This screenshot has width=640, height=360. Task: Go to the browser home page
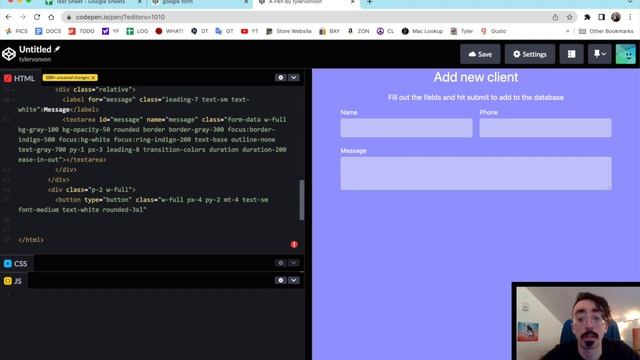coord(51,17)
